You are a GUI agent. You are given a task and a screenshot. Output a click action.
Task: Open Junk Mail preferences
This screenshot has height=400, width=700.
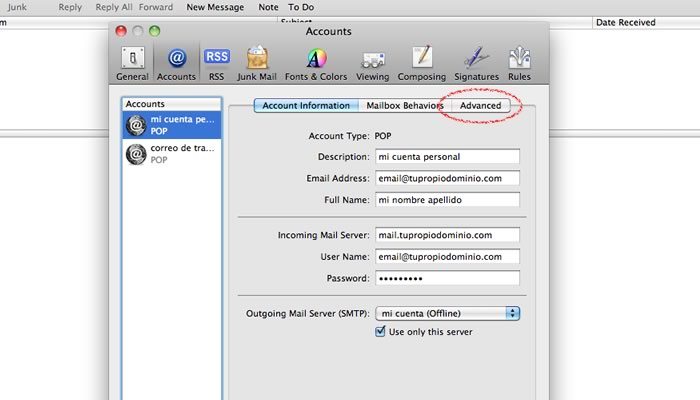(257, 63)
